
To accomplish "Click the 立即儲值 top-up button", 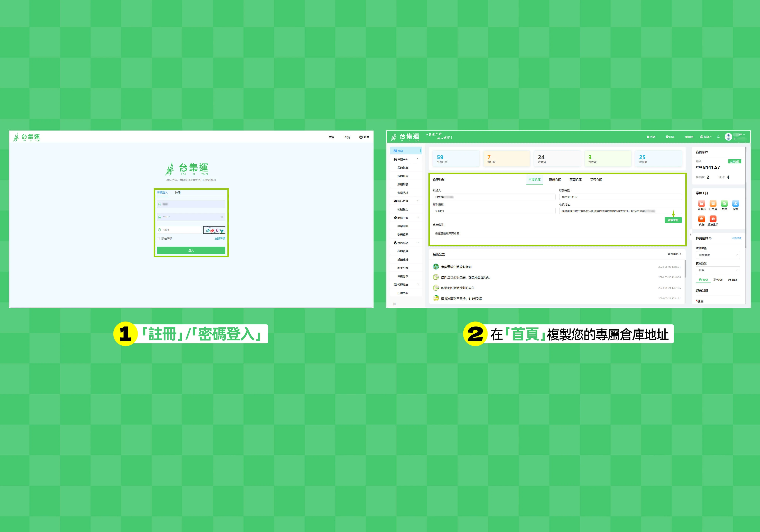I will click(x=735, y=161).
